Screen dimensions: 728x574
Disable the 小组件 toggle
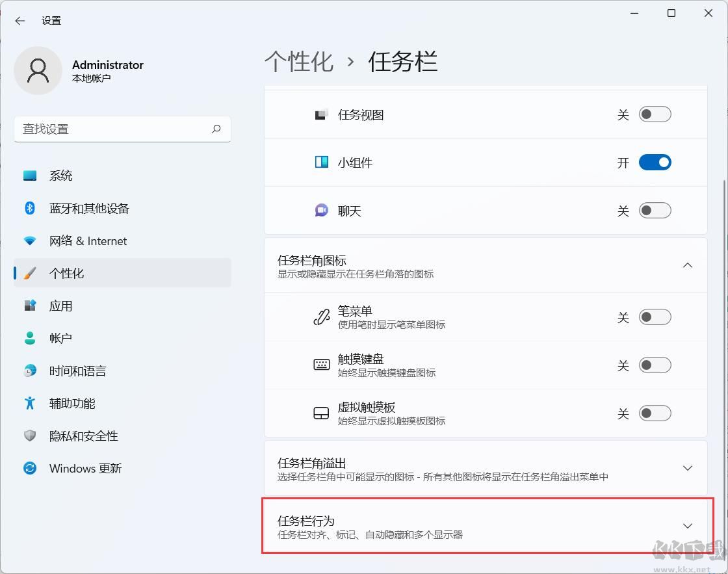655,162
